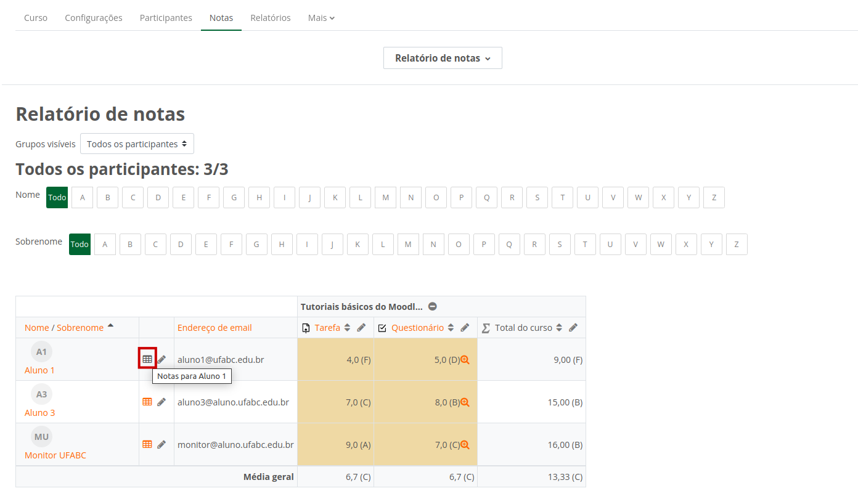This screenshot has height=504, width=858.
Task: Open grades table icon for Monitor UFABC
Action: 147,444
